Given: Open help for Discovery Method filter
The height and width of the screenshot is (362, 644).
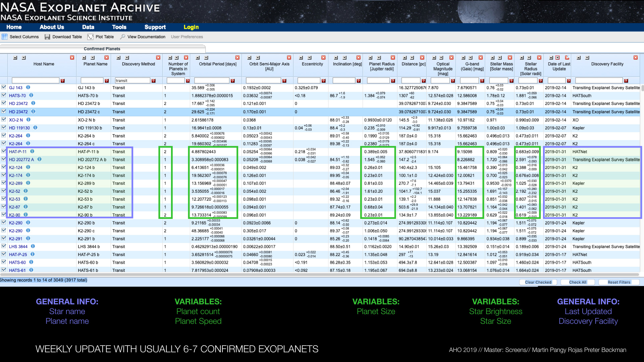Looking at the screenshot, I should point(153,81).
